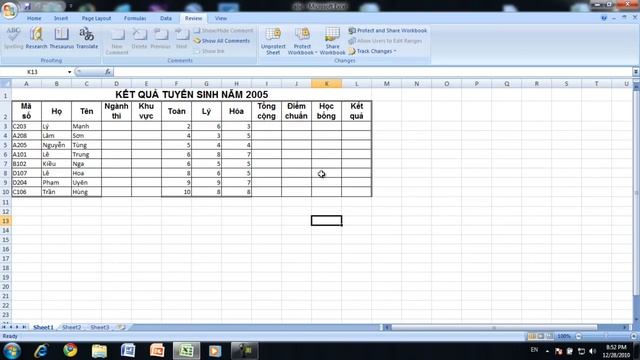
Task: Click cell with Toán value 10
Action: [176, 192]
